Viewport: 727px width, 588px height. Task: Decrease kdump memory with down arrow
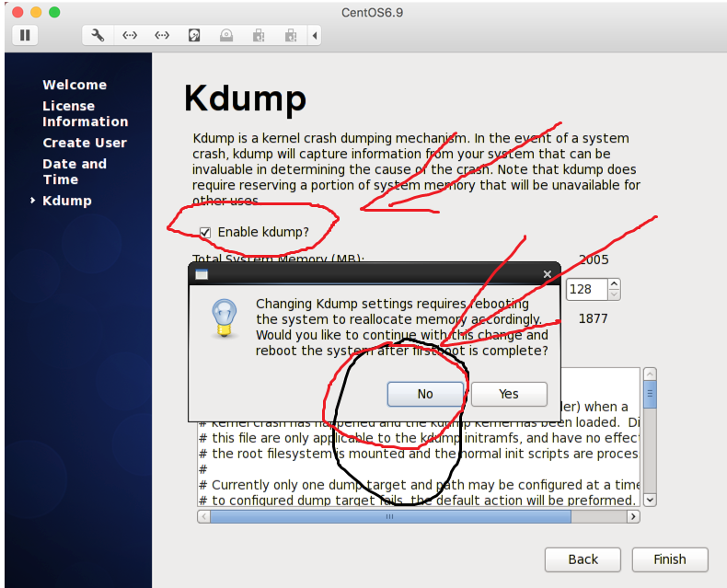point(614,294)
